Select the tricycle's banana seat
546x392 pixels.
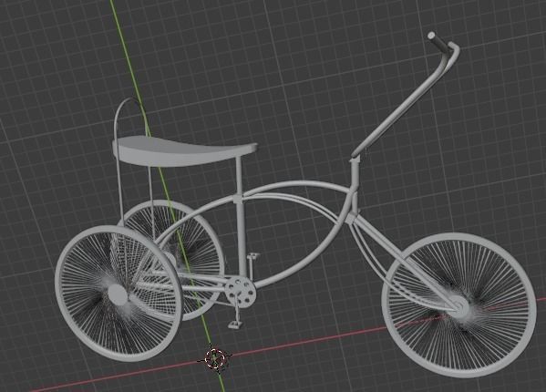tap(184, 150)
